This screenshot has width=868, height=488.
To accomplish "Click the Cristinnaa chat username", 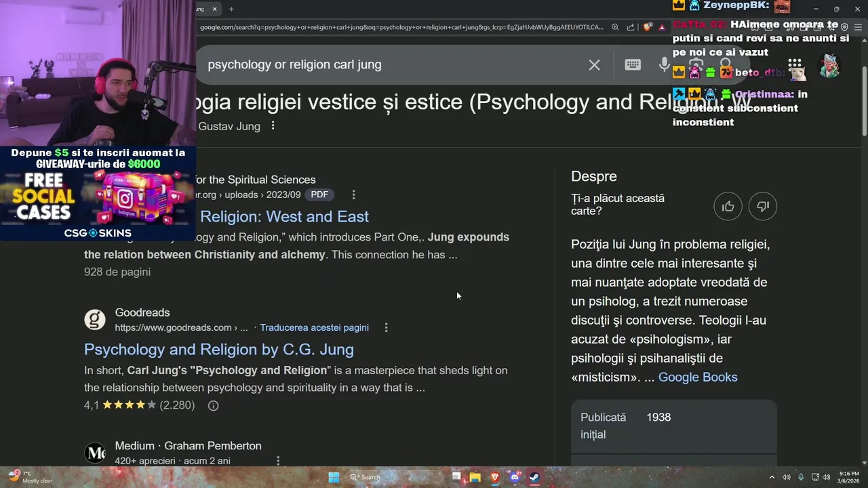I will [x=764, y=95].
